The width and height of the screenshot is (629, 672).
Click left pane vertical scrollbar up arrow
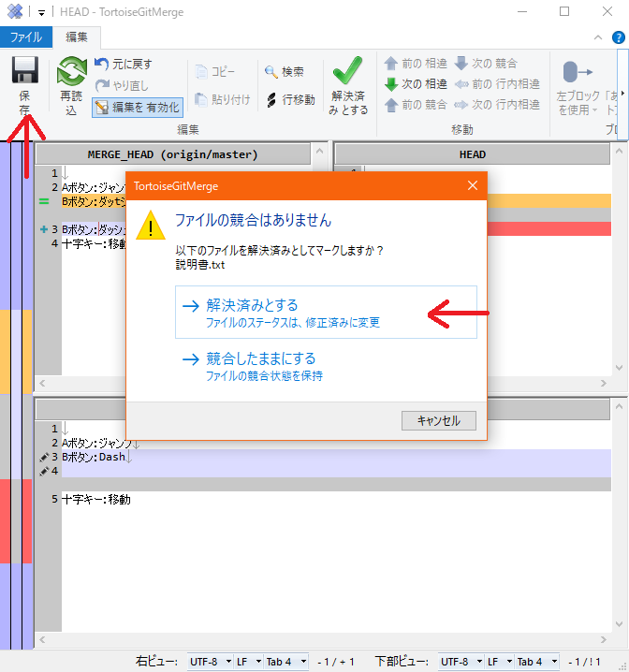coord(319,152)
